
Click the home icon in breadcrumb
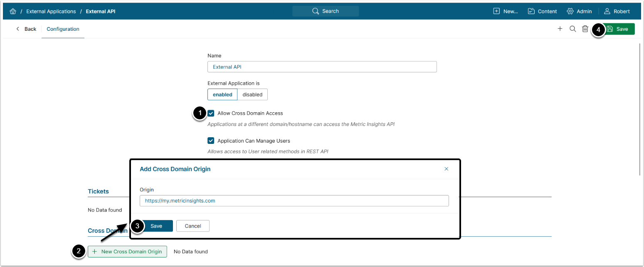[13, 11]
